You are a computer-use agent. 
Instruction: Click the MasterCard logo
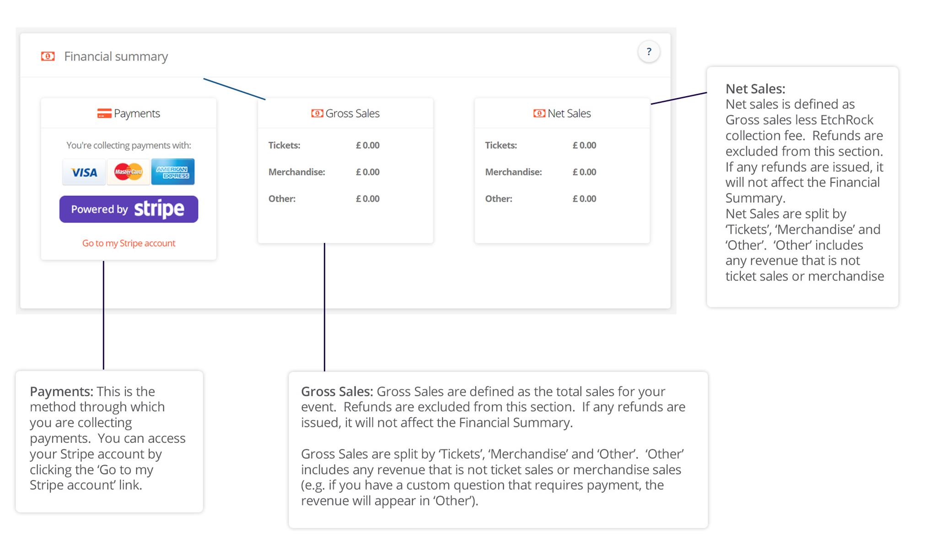pos(128,172)
